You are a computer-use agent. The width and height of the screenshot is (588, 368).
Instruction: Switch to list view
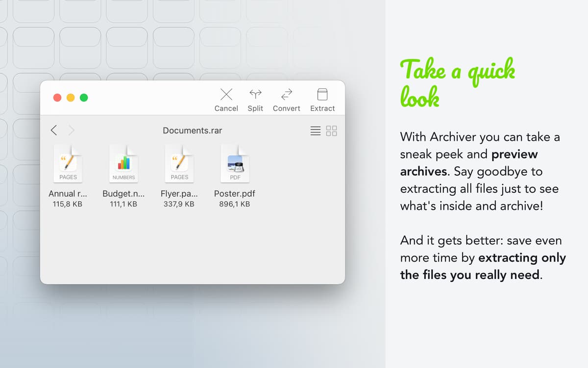tap(316, 131)
